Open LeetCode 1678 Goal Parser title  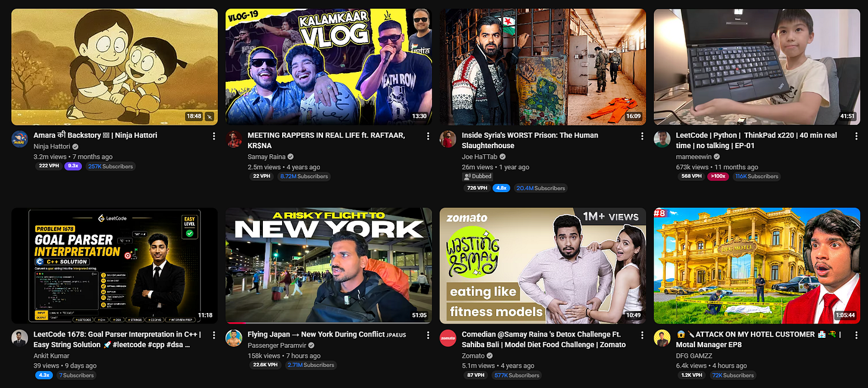tap(117, 339)
